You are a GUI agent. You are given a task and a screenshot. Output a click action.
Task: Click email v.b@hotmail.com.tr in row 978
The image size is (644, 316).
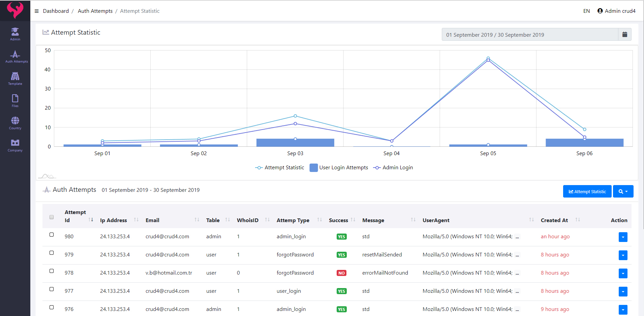point(169,273)
